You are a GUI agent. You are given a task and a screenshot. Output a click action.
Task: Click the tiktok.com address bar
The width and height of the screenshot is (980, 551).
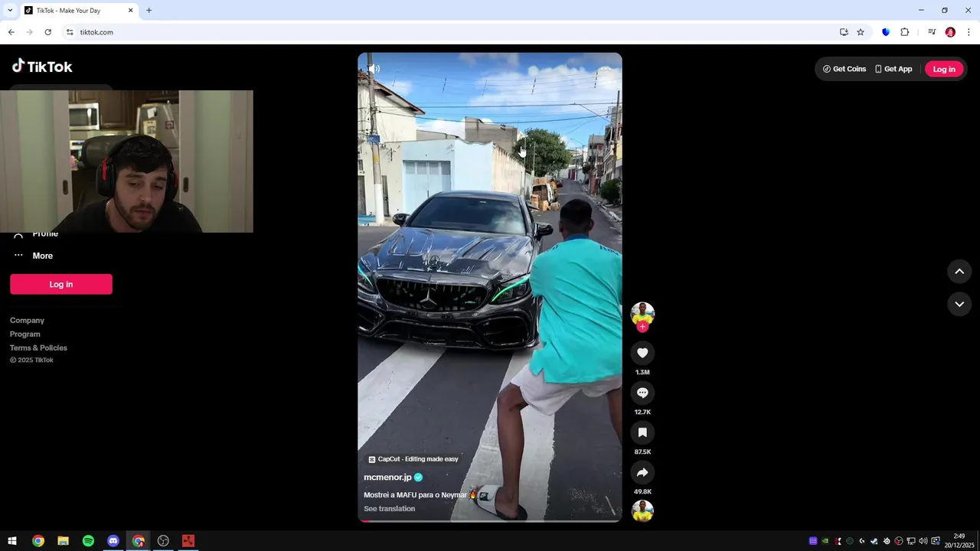[x=452, y=32]
